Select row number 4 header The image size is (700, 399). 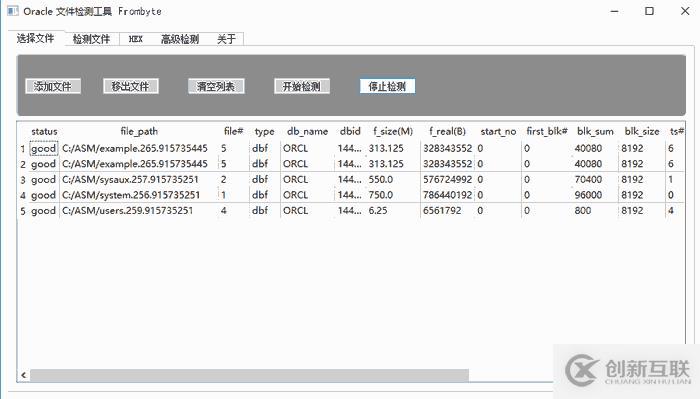[23, 195]
